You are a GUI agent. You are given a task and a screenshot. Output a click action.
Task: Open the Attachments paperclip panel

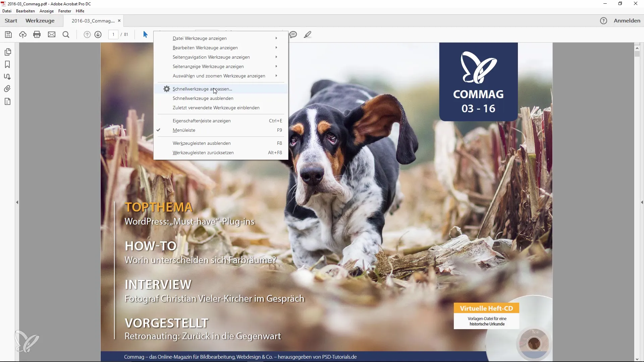click(7, 89)
